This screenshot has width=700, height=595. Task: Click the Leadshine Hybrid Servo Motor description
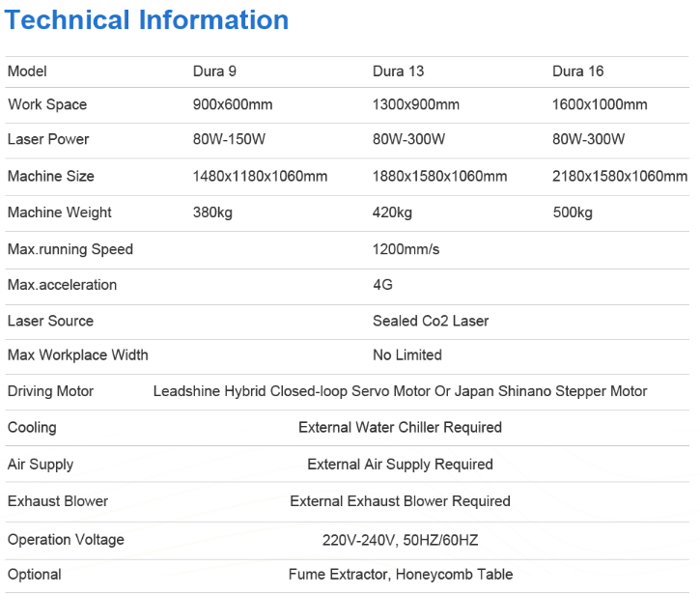click(400, 391)
